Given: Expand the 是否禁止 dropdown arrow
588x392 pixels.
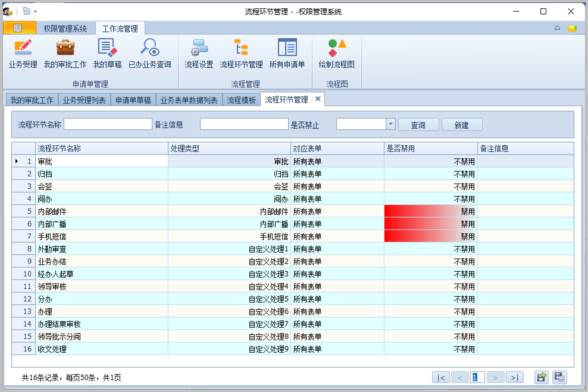Looking at the screenshot, I should (x=390, y=124).
